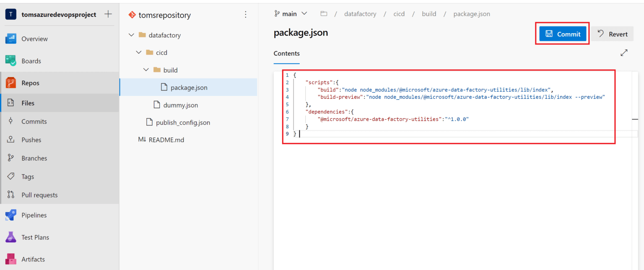Open the main branch selector dropdown
644x270 pixels.
(291, 13)
